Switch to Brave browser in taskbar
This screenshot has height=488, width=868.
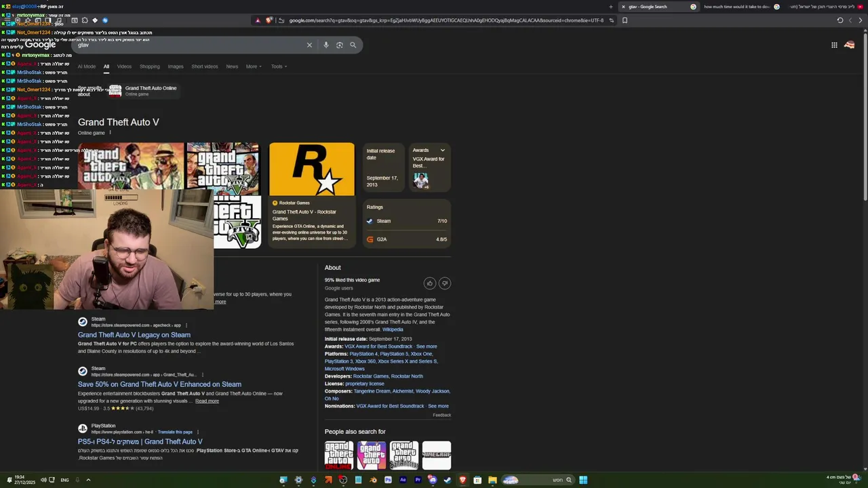tap(463, 480)
